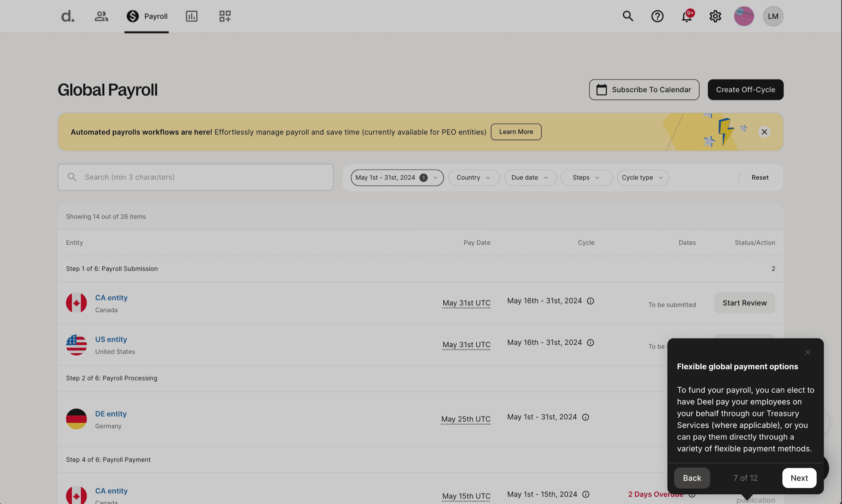Viewport: 842px width, 504px height.
Task: Dismiss the automated payrolls workflows banner
Action: pos(764,132)
